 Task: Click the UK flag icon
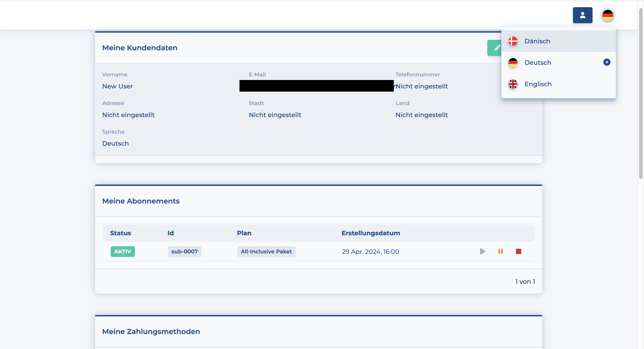coord(513,84)
